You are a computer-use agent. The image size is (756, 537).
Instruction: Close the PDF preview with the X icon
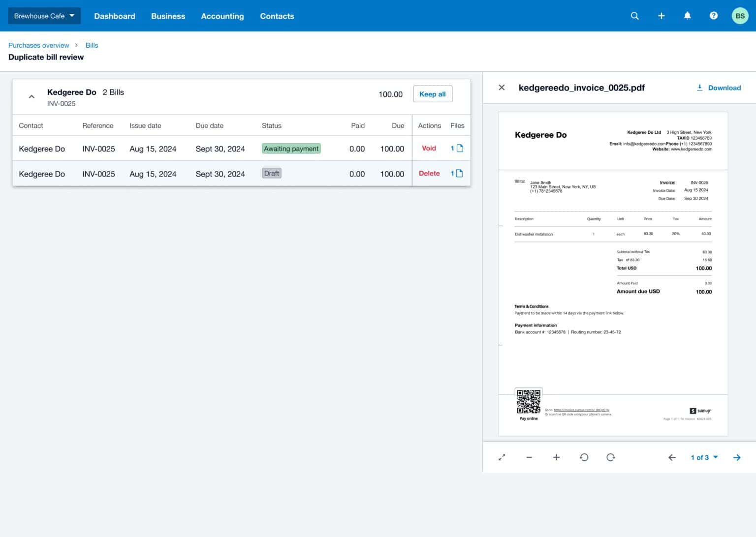502,87
